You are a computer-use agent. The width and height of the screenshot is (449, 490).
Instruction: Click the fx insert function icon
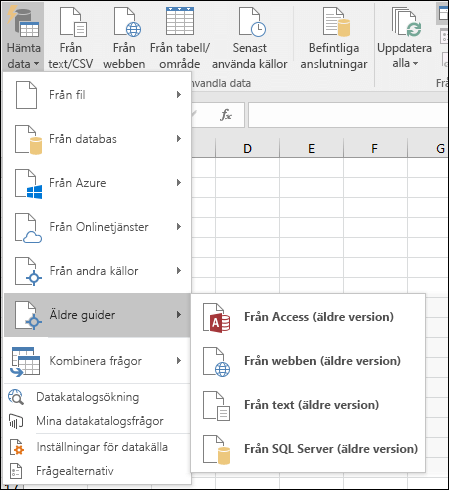pos(226,115)
